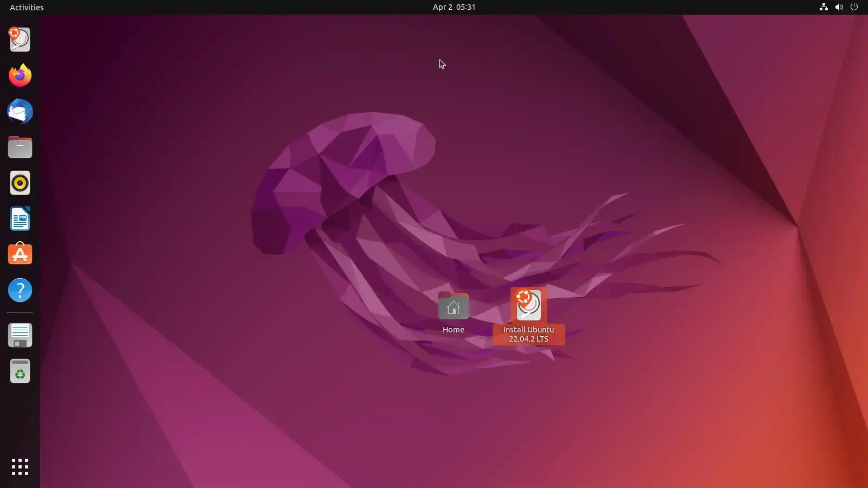Open LibreOffice Writer from the dock
Image resolution: width=868 pixels, height=488 pixels.
(20, 219)
